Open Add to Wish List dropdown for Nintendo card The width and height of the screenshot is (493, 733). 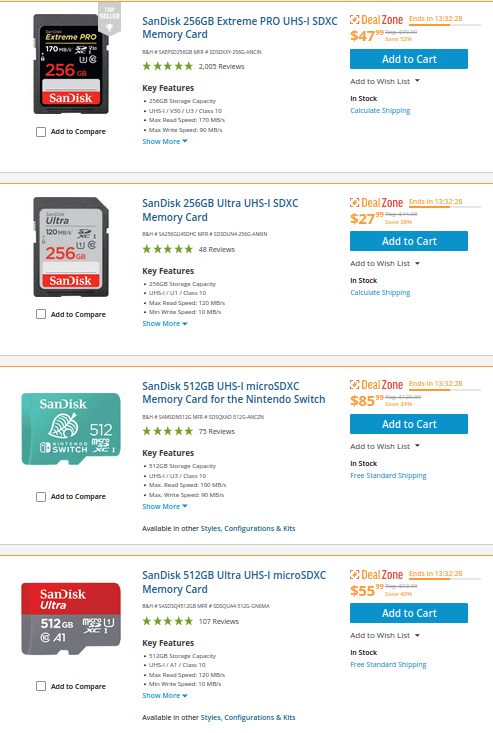(385, 446)
